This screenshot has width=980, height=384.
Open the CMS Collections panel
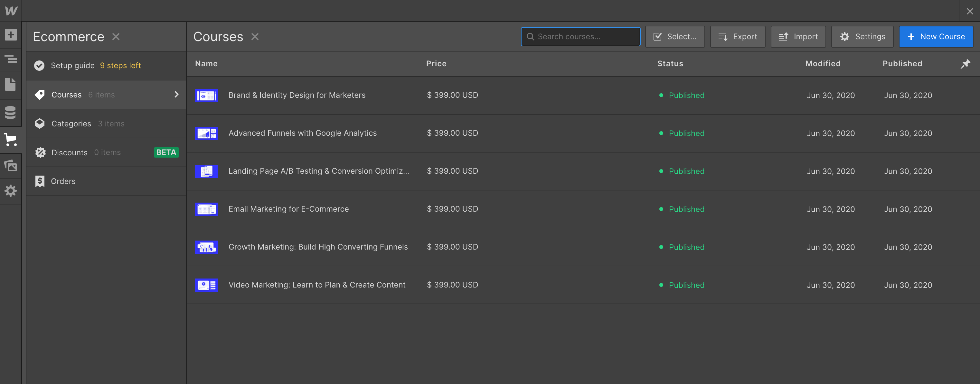pyautogui.click(x=11, y=113)
